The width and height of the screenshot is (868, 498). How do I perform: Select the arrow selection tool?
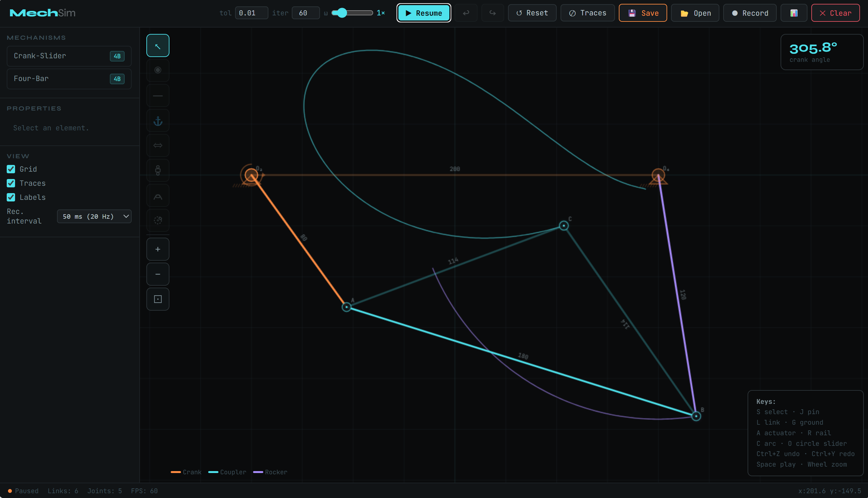click(158, 45)
